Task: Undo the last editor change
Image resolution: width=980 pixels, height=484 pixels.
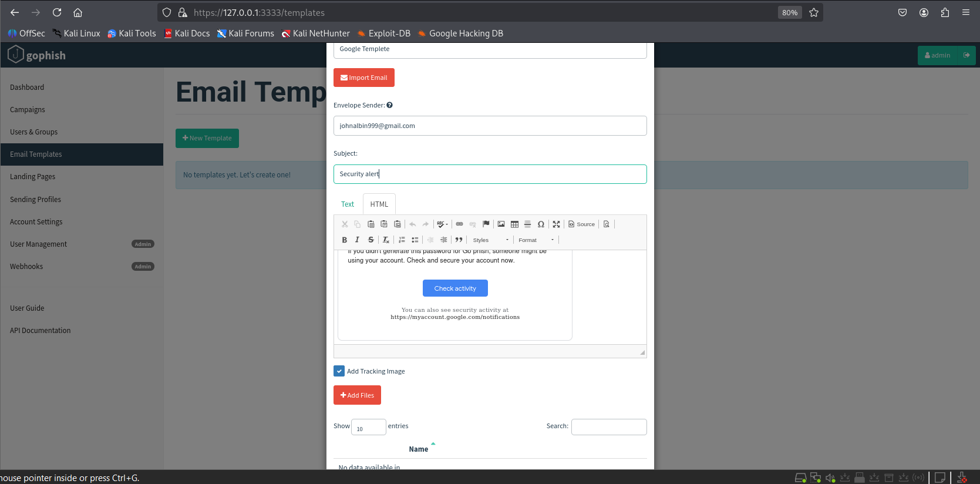Action: click(x=413, y=224)
